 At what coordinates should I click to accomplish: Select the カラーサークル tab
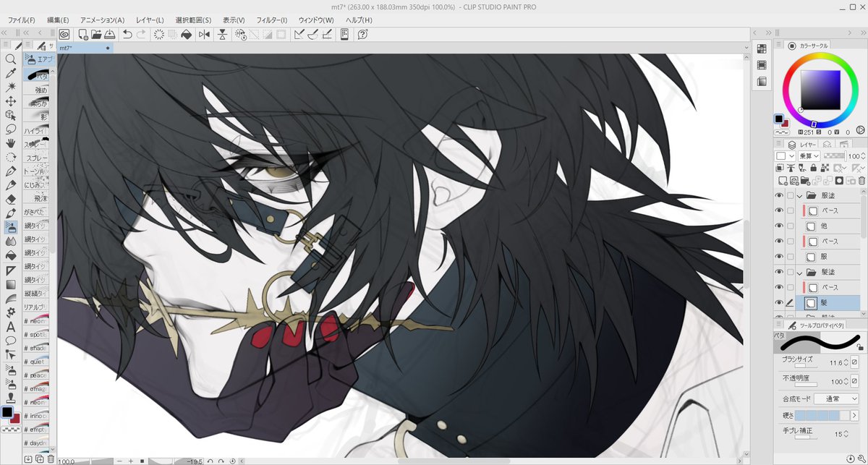pyautogui.click(x=808, y=46)
